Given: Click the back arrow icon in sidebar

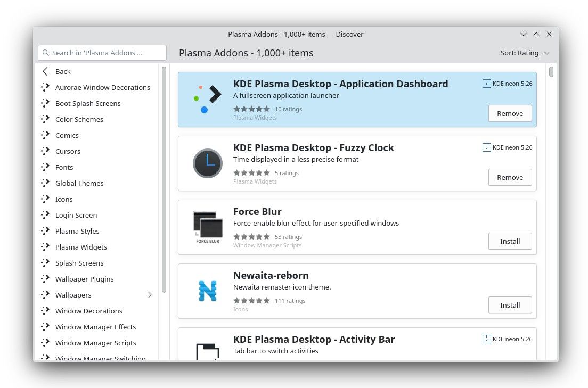Looking at the screenshot, I should coord(45,71).
